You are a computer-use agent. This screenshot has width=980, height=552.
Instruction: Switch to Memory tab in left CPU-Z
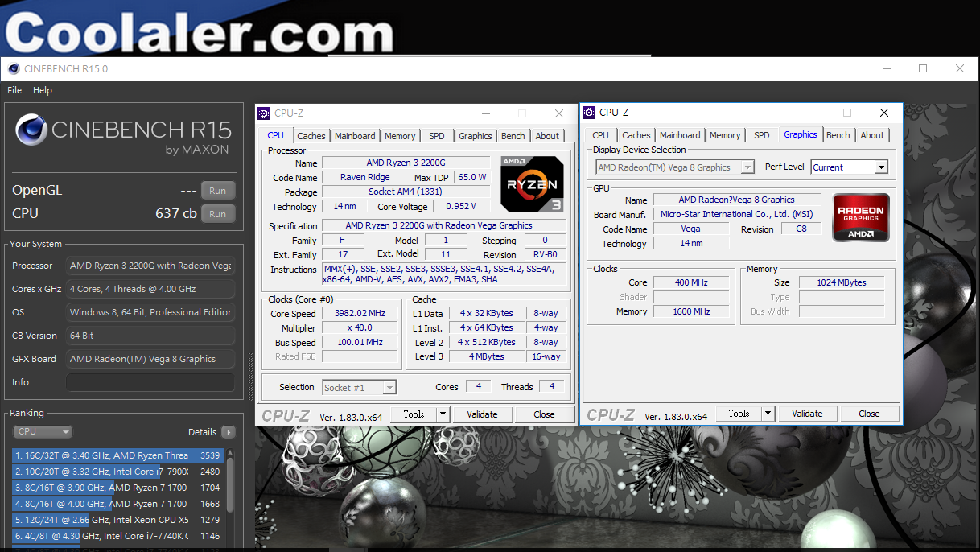[400, 136]
